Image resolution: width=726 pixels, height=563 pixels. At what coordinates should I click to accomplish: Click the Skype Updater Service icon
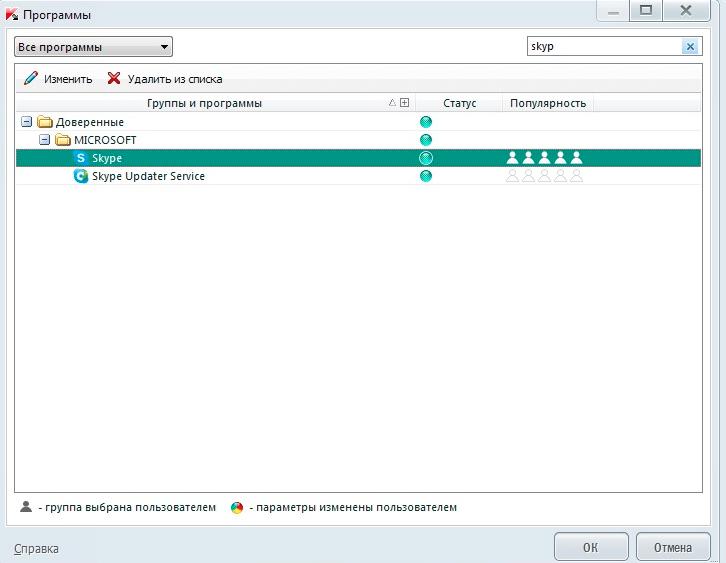[81, 176]
